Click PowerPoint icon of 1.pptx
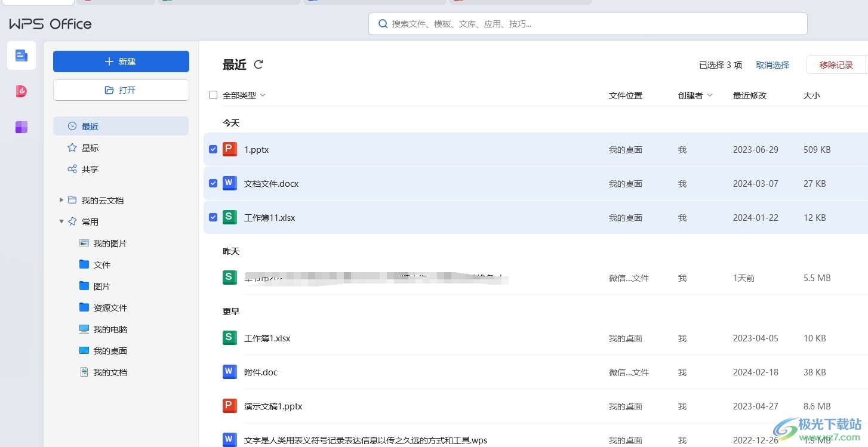Image resolution: width=868 pixels, height=447 pixels. [x=230, y=149]
